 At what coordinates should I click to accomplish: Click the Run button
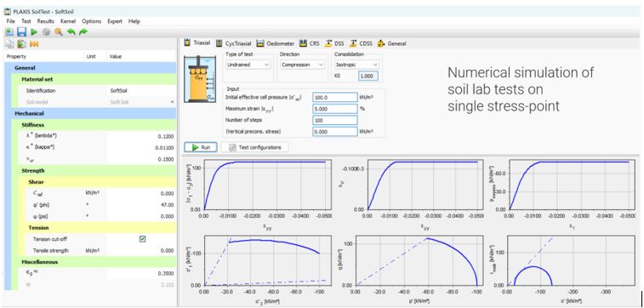pyautogui.click(x=201, y=147)
